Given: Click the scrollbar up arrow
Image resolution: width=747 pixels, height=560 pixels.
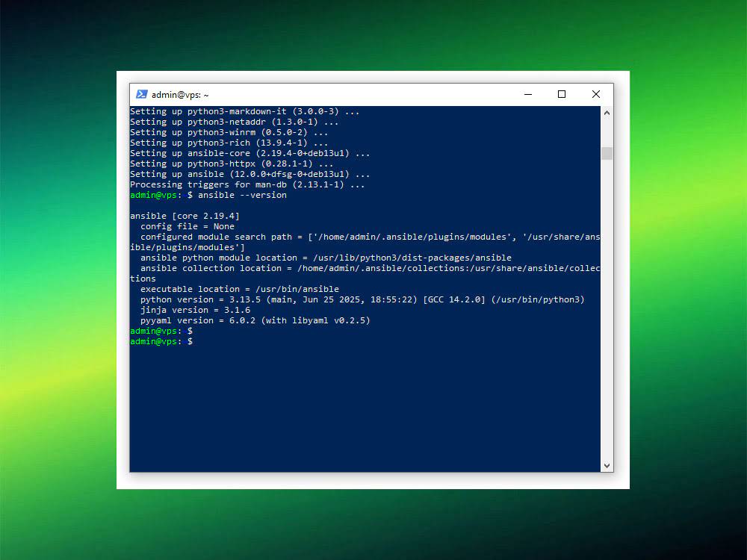Looking at the screenshot, I should pyautogui.click(x=607, y=112).
